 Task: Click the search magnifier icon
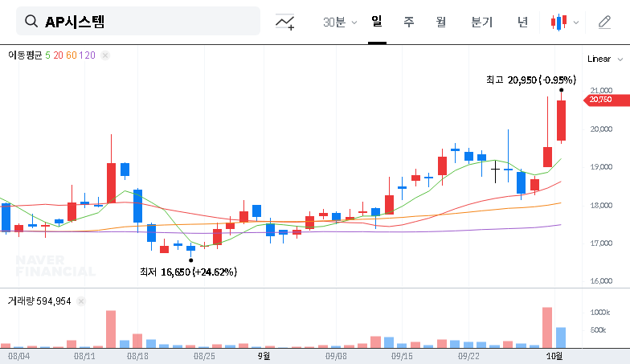[x=31, y=22]
